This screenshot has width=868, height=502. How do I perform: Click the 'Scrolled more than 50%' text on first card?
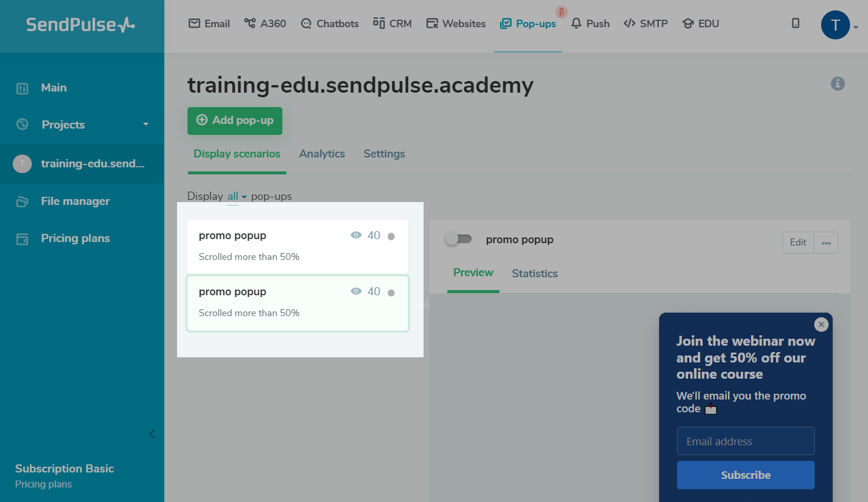pos(249,257)
